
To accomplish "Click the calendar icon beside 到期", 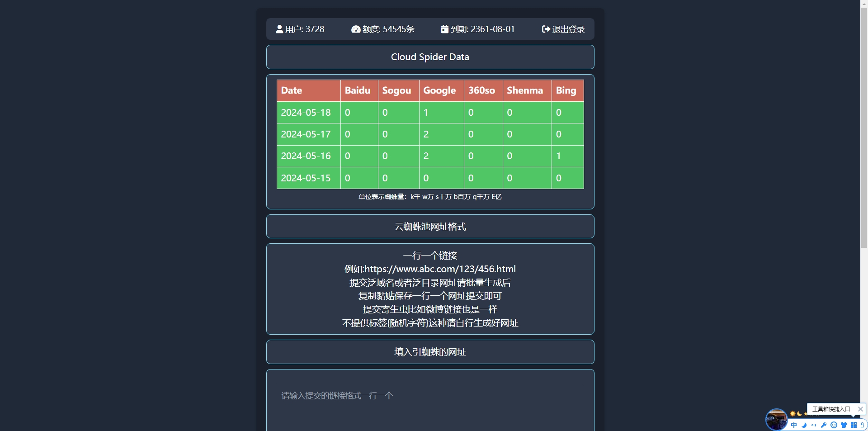I will pyautogui.click(x=445, y=29).
